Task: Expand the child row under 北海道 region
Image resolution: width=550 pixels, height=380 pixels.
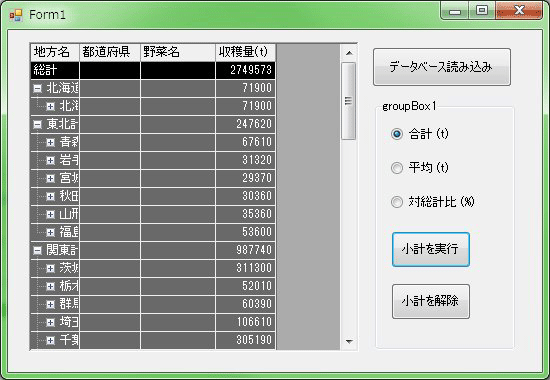Action: pos(51,106)
